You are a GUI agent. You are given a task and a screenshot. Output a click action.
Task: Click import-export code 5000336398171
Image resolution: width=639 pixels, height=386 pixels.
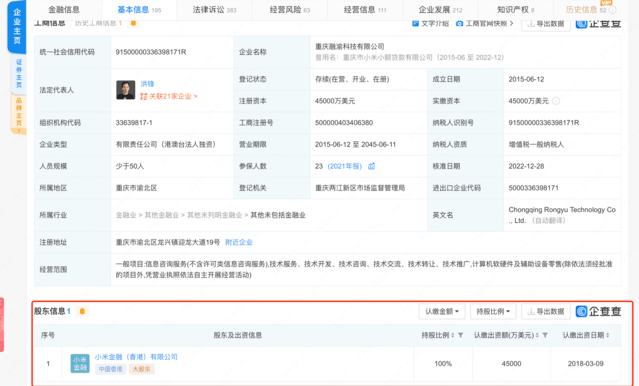533,188
